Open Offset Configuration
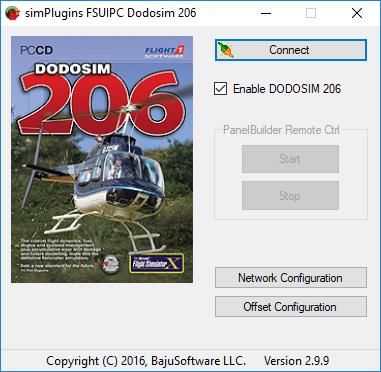Image resolution: width=381 pixels, height=372 pixels. click(x=291, y=307)
